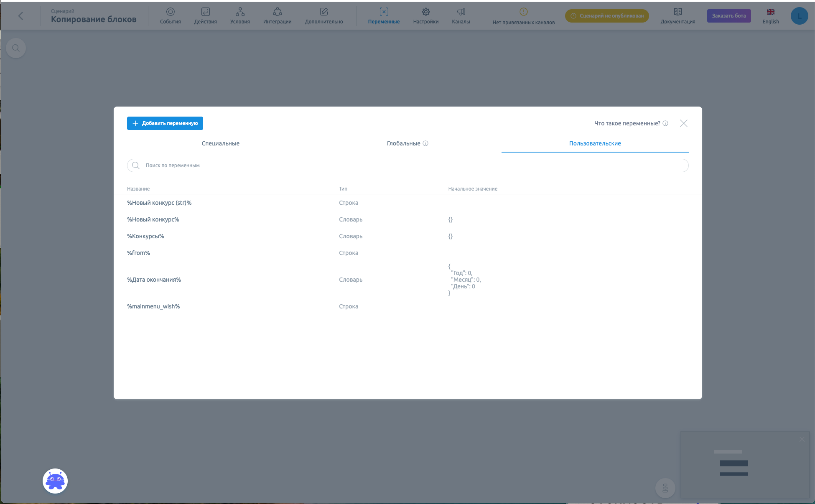The height and width of the screenshot is (504, 815).
Task: Open the Дополнительно additional icon
Action: [x=323, y=12]
